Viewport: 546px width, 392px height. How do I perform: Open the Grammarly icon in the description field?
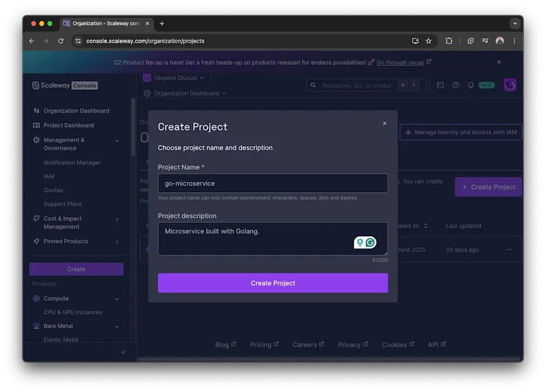tap(370, 241)
